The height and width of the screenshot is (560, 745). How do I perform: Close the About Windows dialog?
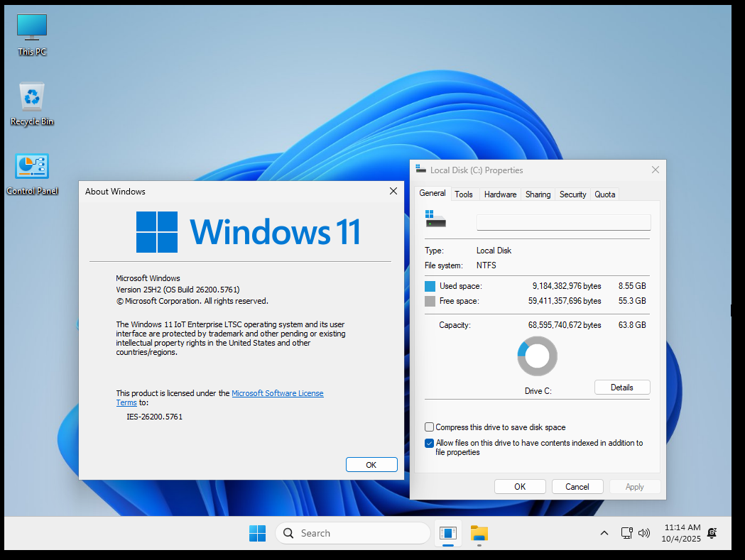[x=393, y=191]
